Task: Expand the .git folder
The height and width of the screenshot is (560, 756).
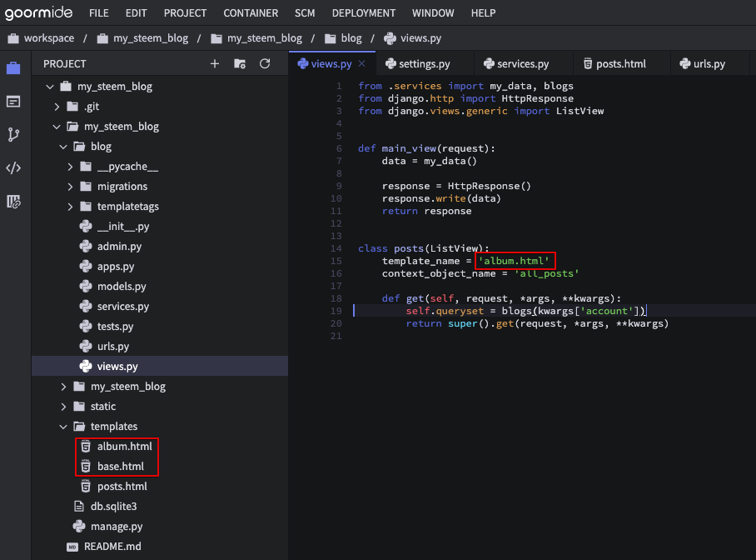Action: click(57, 106)
